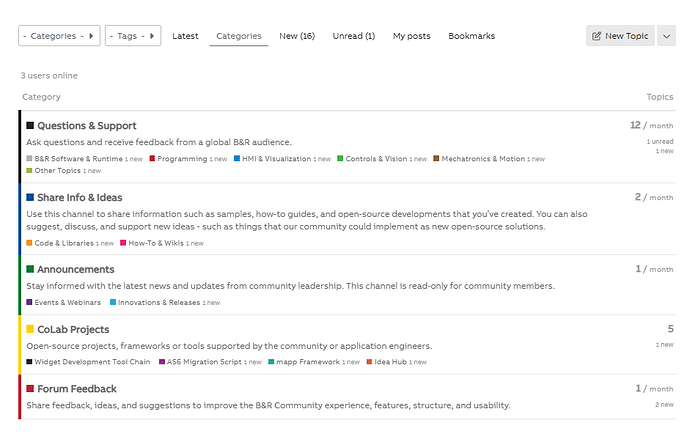Open the New (16) tab
Image resolution: width=690 pixels, height=442 pixels.
point(297,36)
